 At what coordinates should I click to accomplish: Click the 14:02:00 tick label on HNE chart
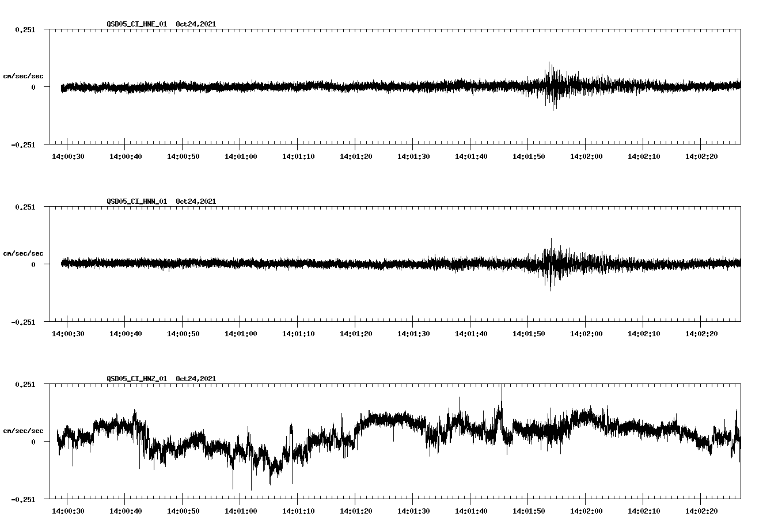point(586,157)
